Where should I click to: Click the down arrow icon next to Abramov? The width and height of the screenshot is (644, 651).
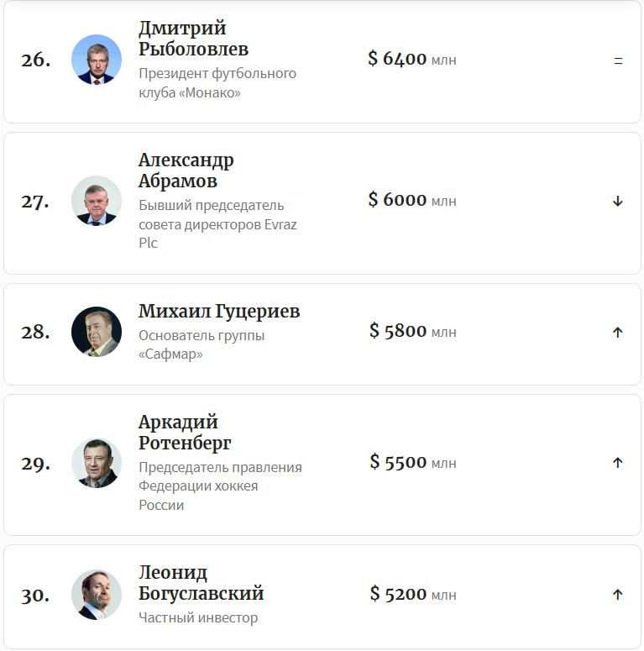[x=618, y=202]
